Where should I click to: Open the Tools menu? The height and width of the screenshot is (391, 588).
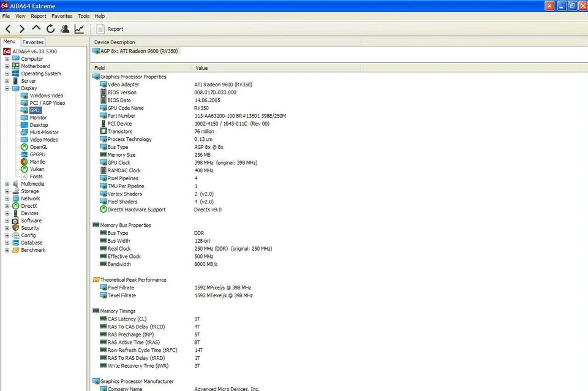tap(83, 16)
